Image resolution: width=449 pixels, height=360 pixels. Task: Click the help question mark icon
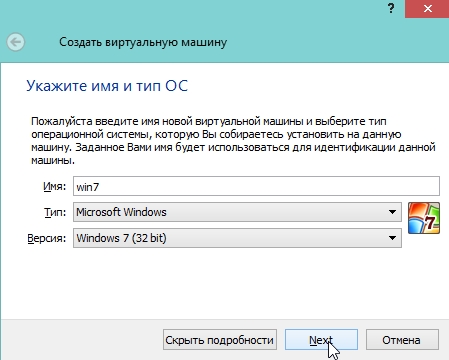tap(391, 8)
